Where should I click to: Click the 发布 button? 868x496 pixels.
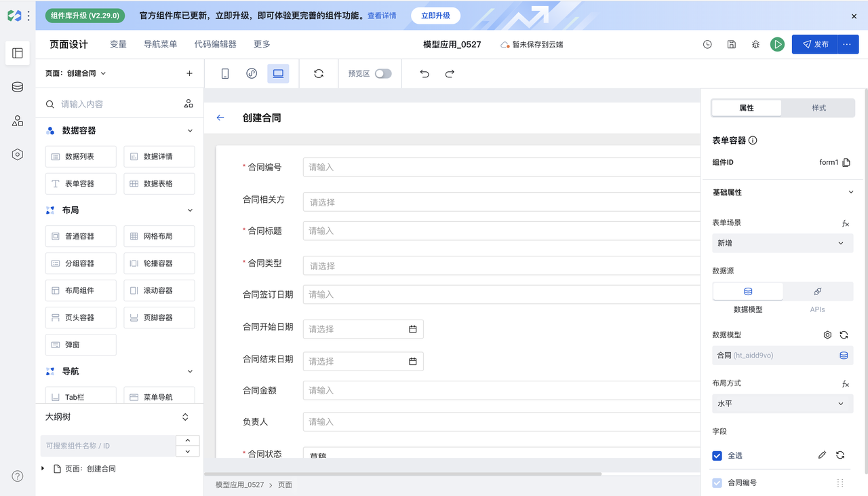point(815,44)
